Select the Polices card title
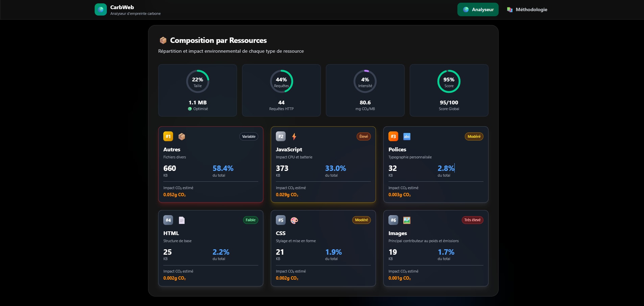The height and width of the screenshot is (306, 644). click(397, 149)
